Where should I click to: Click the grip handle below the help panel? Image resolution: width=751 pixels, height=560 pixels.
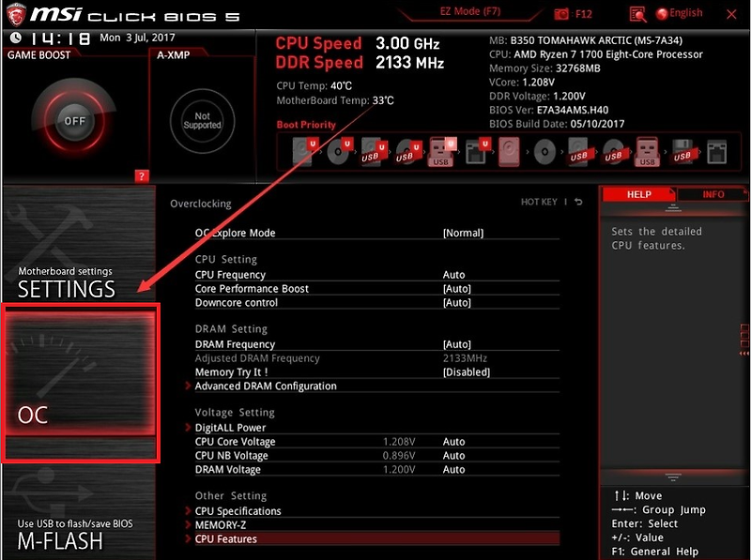(x=673, y=477)
